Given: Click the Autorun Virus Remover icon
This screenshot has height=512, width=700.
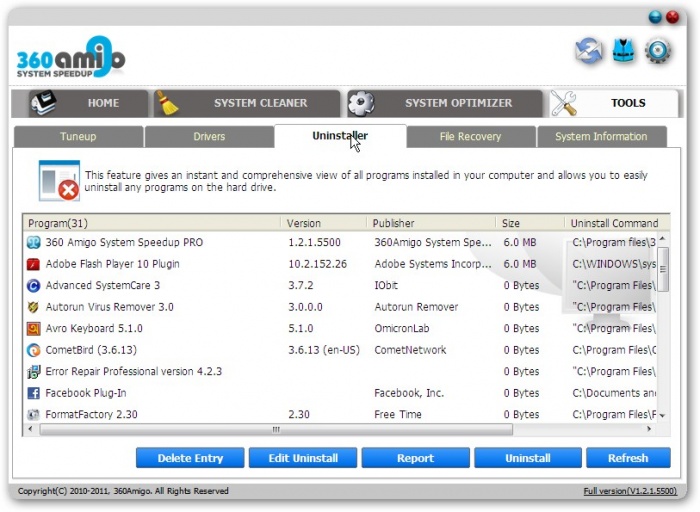Looking at the screenshot, I should click(x=33, y=307).
